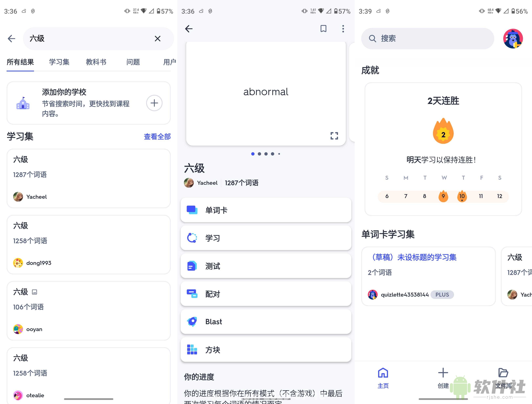Add your school with the plus button
Screen dimensions: 532x404
point(154,103)
